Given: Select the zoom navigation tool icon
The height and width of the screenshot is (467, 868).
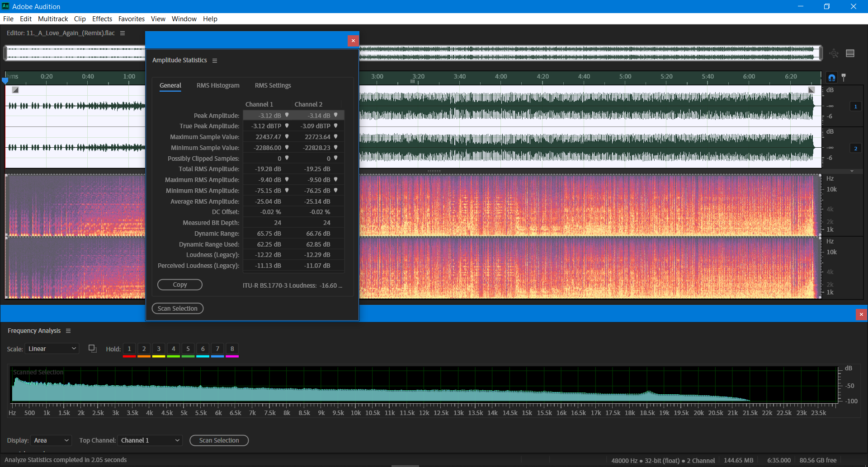Looking at the screenshot, I should (x=834, y=53).
